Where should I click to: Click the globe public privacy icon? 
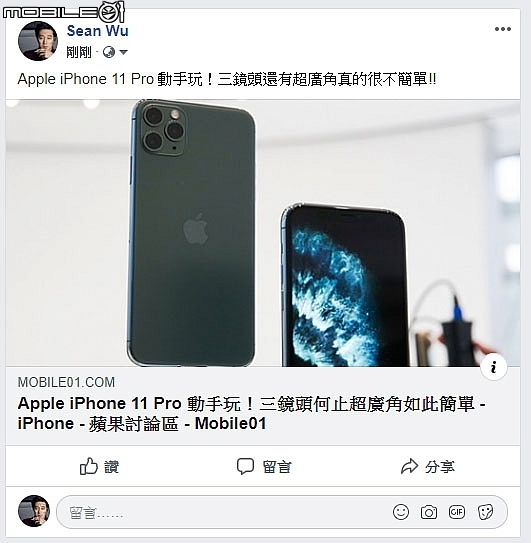[109, 52]
